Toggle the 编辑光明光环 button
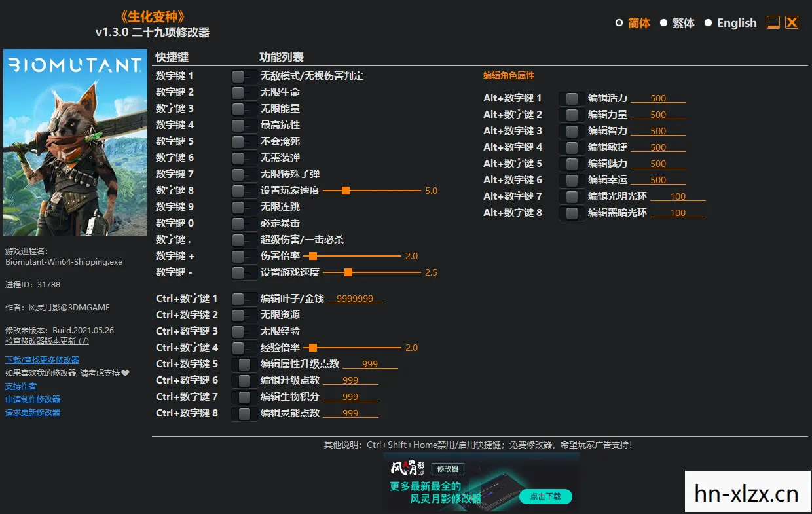 (572, 196)
